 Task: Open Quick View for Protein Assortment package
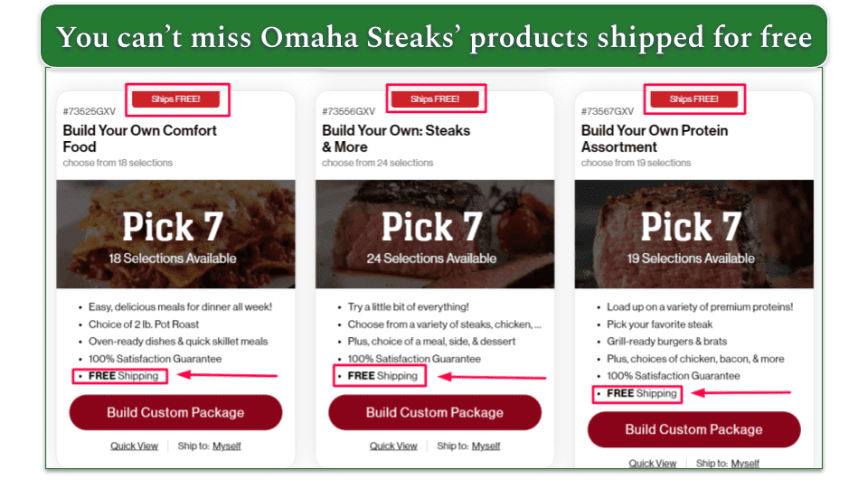[x=652, y=463]
